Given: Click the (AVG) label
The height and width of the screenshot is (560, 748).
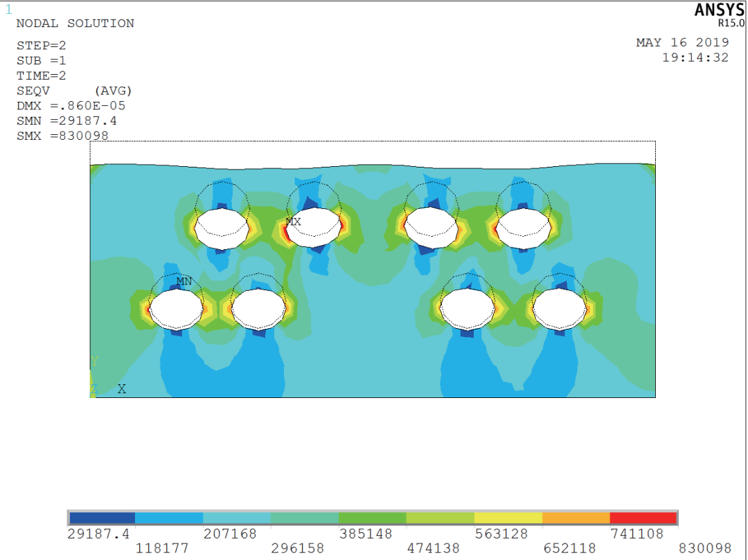Looking at the screenshot, I should tap(113, 91).
